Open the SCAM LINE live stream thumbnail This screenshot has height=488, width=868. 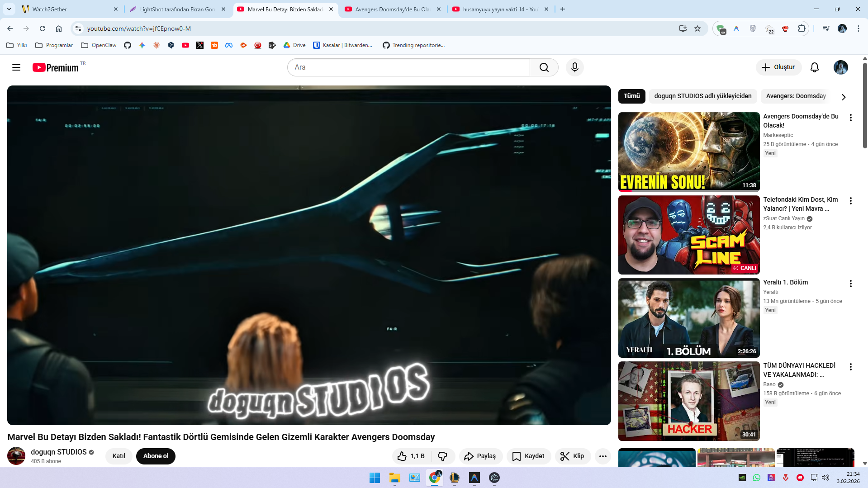(689, 235)
